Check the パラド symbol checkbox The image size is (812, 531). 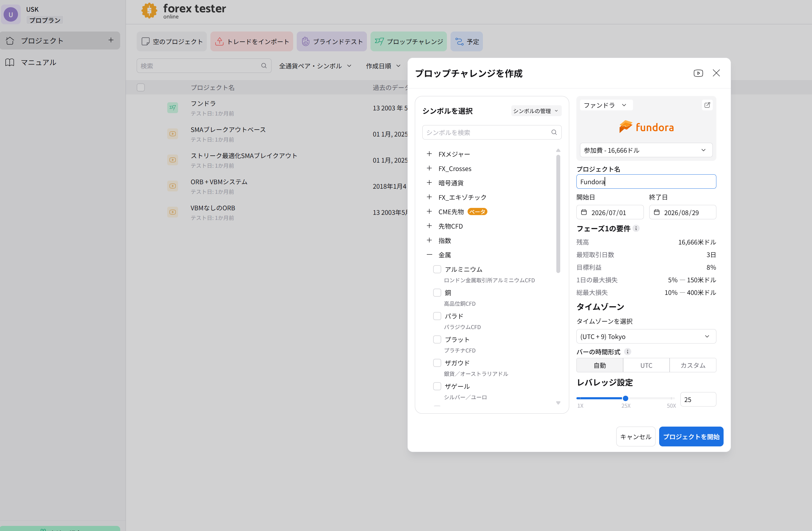[437, 316]
